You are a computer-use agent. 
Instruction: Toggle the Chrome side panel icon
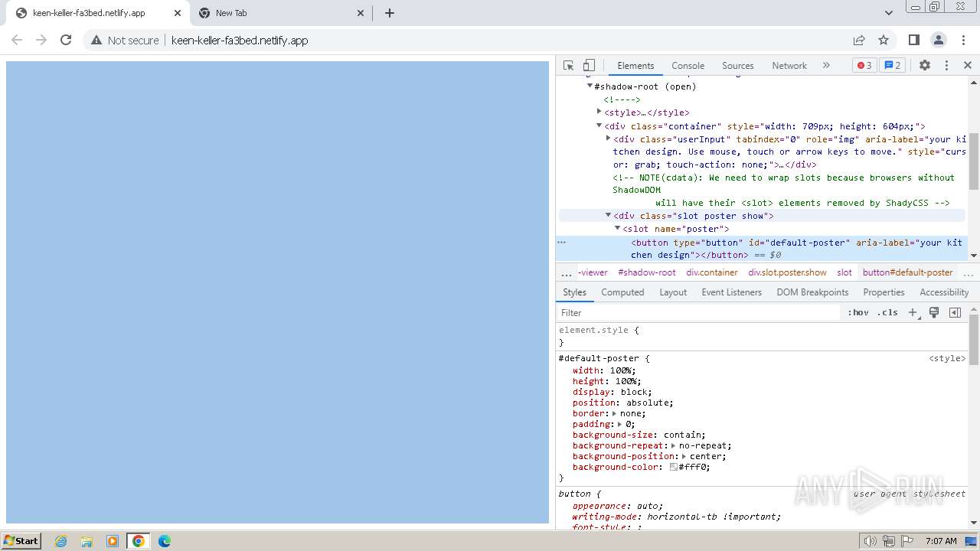(x=913, y=40)
